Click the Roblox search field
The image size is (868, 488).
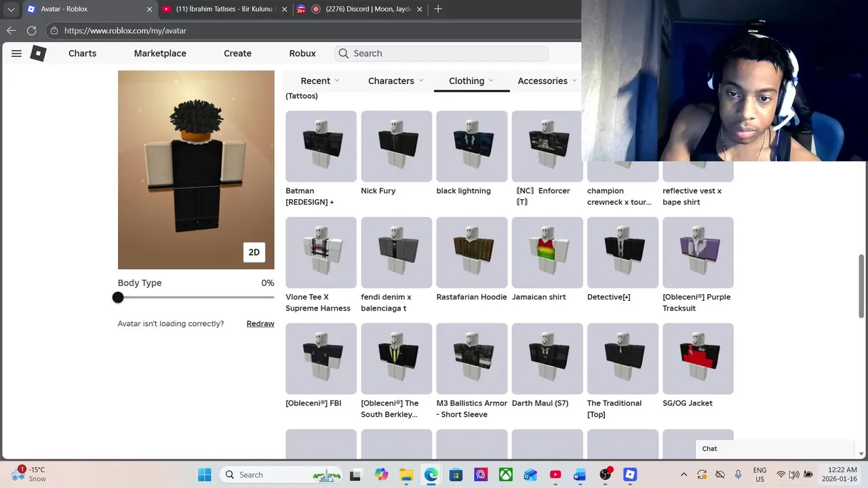(441, 54)
